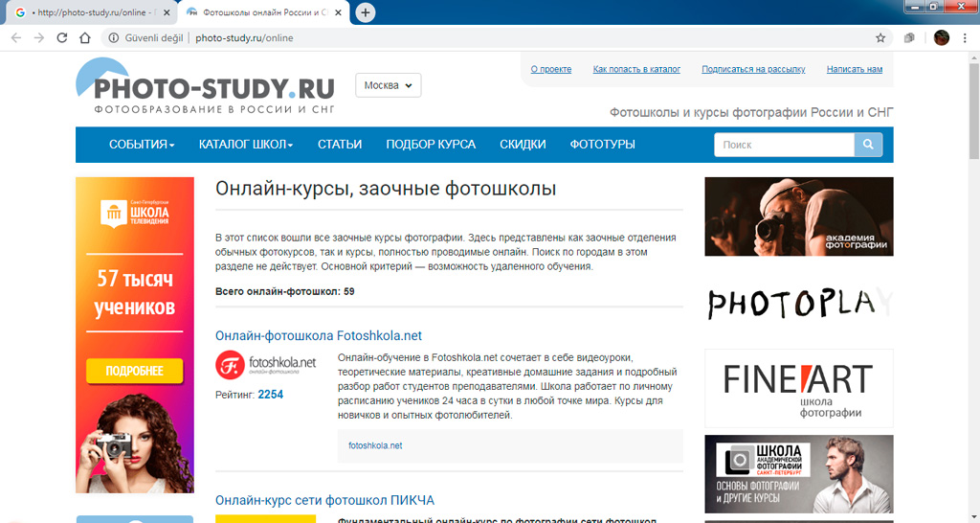
Task: Go back with the browser back arrow
Action: tap(16, 38)
